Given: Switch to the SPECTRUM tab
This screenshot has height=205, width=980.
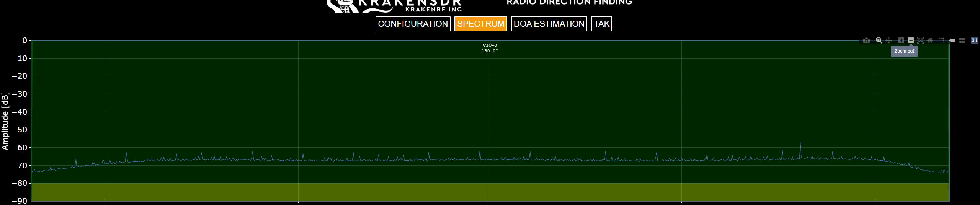Looking at the screenshot, I should pos(480,24).
